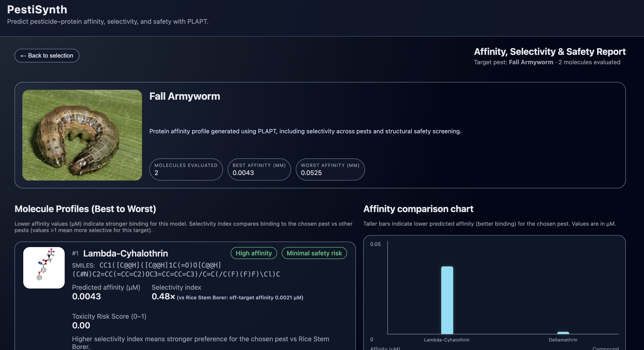Screen dimensions: 644x350
Task: Click the Lambda-Cyhalothrin molecule structure thumbnail
Action: (44, 268)
